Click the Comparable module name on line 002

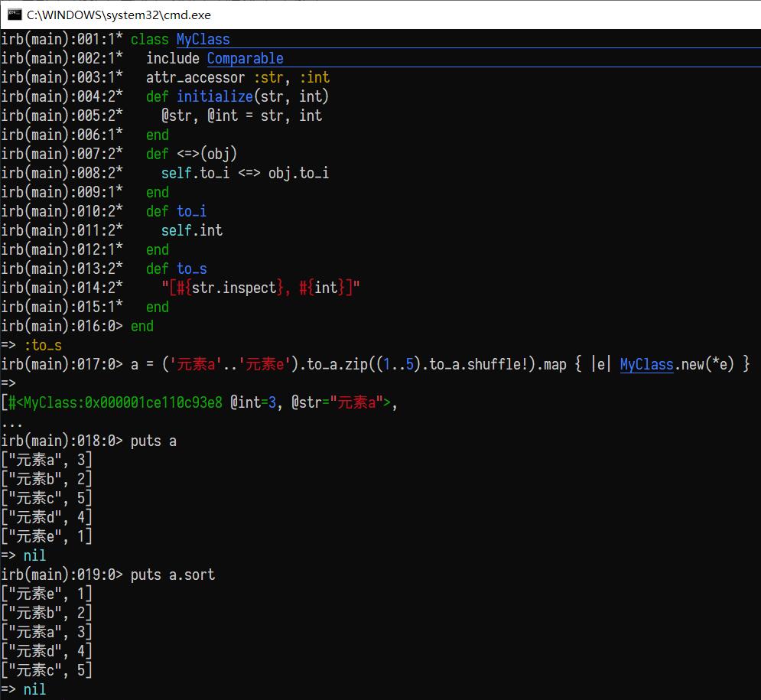coord(245,58)
